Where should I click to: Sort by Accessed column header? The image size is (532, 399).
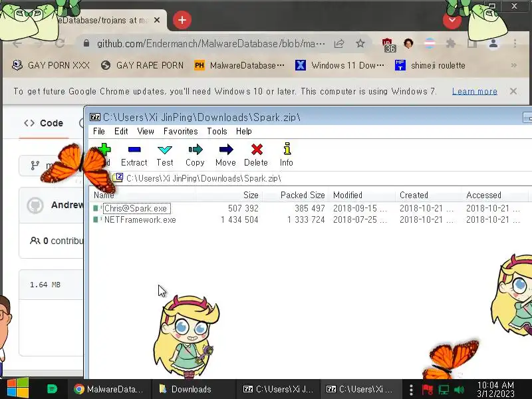(495, 195)
